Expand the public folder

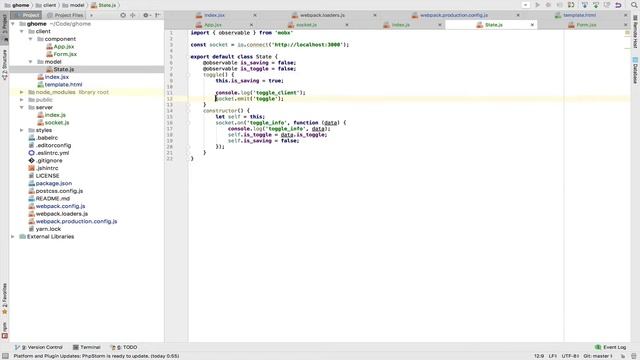click(22, 100)
